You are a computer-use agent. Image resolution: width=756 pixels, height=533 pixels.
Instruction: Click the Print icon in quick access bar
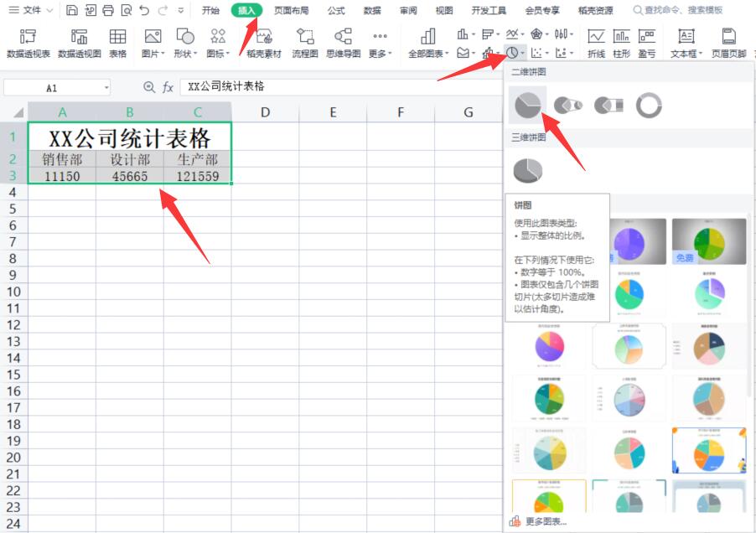108,10
